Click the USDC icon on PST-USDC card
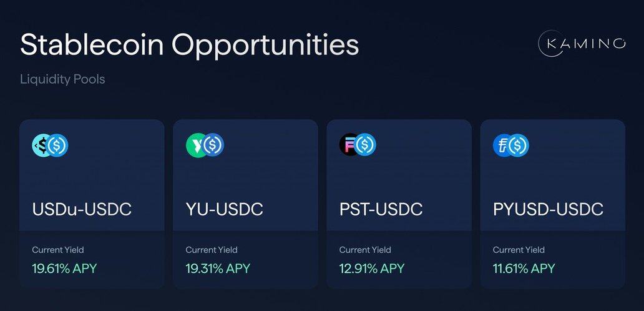Screen dimensions: 644x311 tap(366, 145)
